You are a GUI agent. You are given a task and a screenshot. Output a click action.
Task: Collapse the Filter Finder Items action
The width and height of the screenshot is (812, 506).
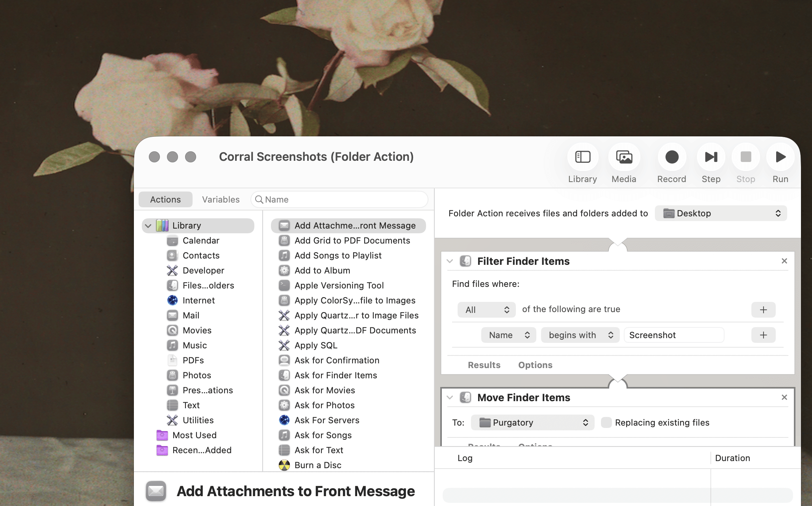tap(450, 261)
